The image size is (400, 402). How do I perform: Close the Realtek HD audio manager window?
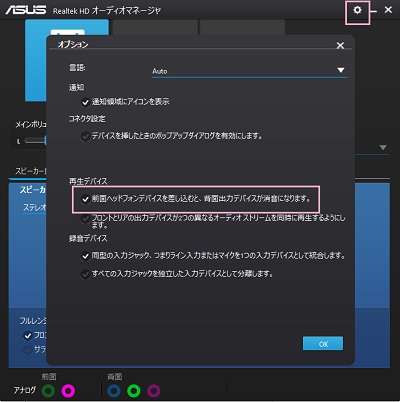coord(388,10)
